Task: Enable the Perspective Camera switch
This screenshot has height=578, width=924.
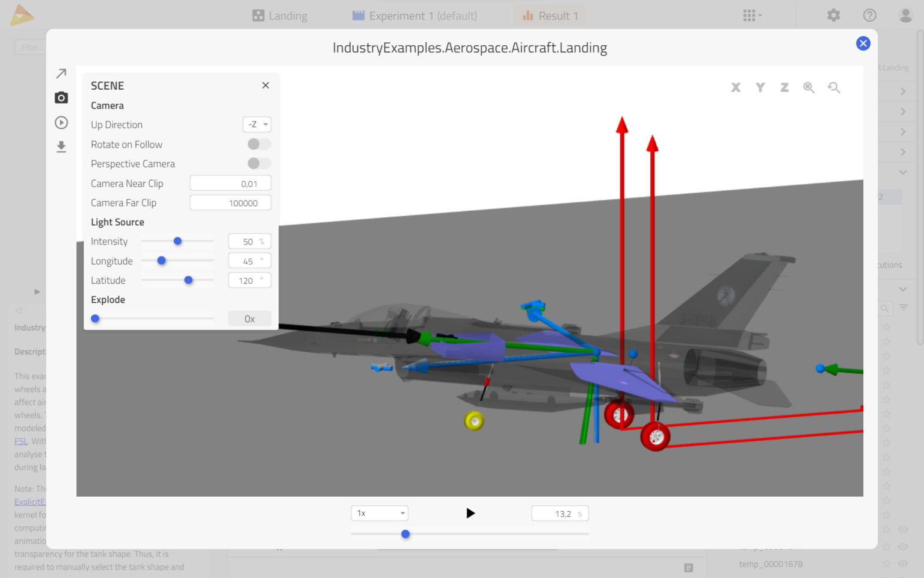Action: tap(259, 163)
